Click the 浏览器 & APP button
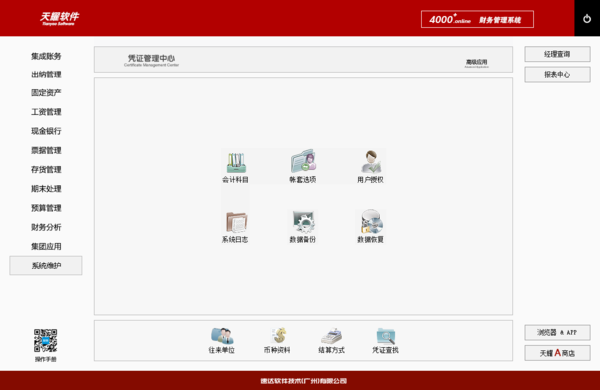This screenshot has width=600, height=390. pos(557,332)
